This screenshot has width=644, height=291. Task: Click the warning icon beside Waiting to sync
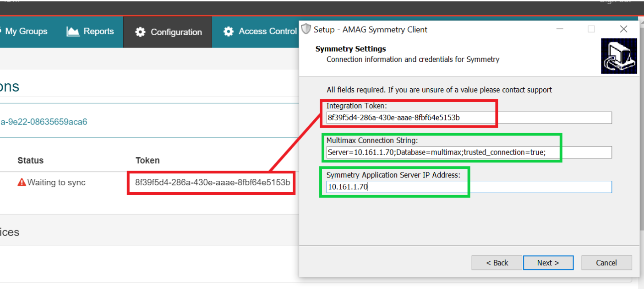pyautogui.click(x=22, y=183)
